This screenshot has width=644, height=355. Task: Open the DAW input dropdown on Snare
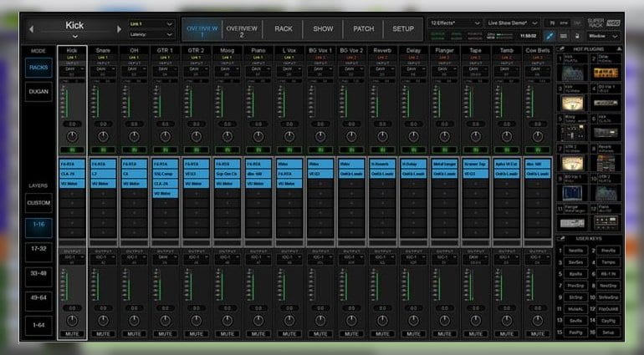103,70
